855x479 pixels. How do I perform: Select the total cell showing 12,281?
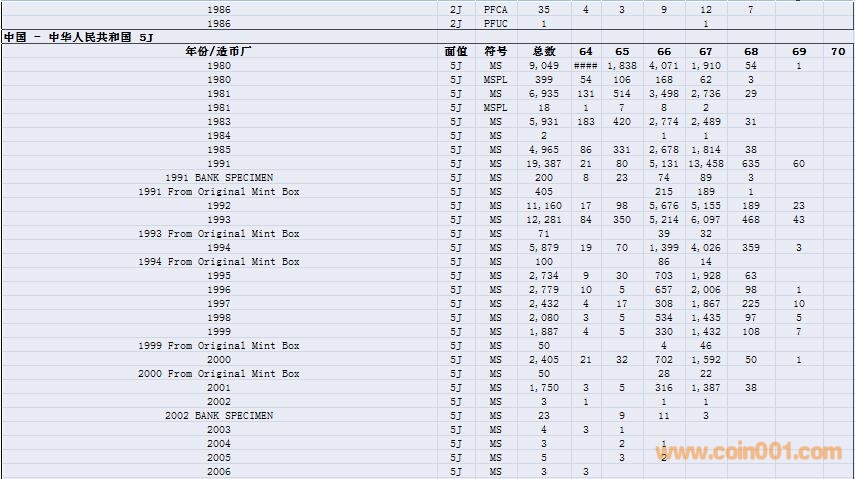click(543, 219)
